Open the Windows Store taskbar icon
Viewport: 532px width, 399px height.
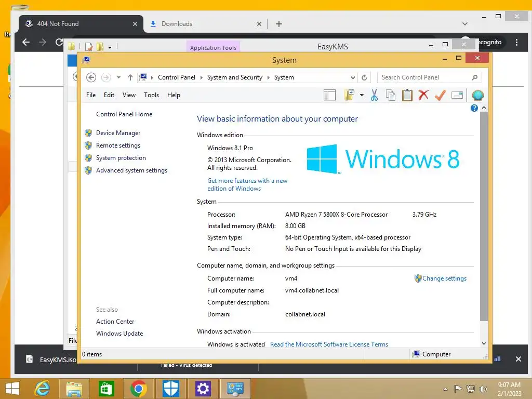(106, 389)
